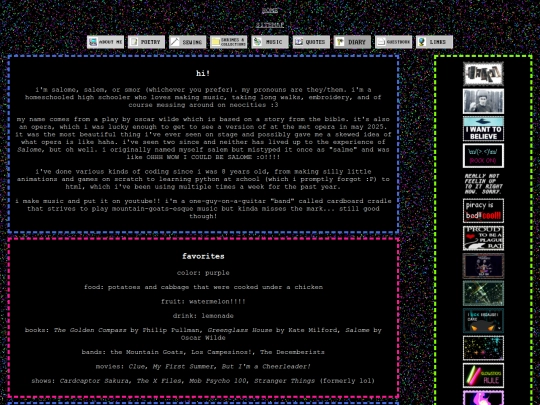Open the Guestbook nav button
540x405 pixels.
393,42
